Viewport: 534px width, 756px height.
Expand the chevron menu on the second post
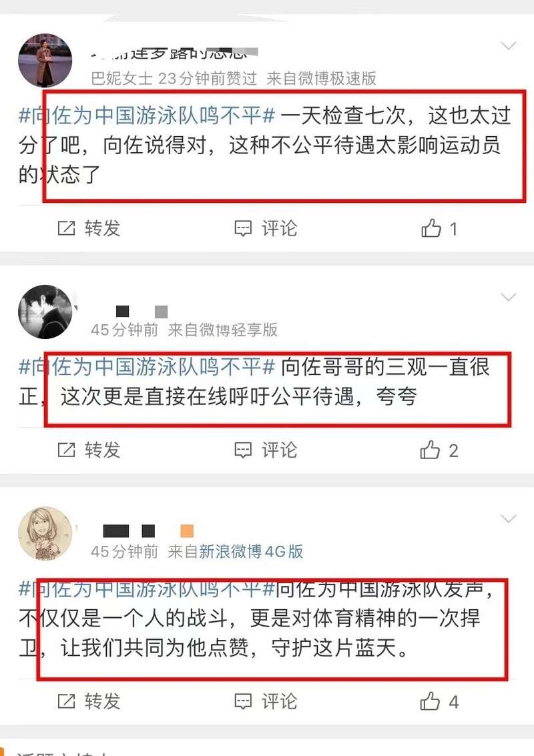click(x=509, y=297)
